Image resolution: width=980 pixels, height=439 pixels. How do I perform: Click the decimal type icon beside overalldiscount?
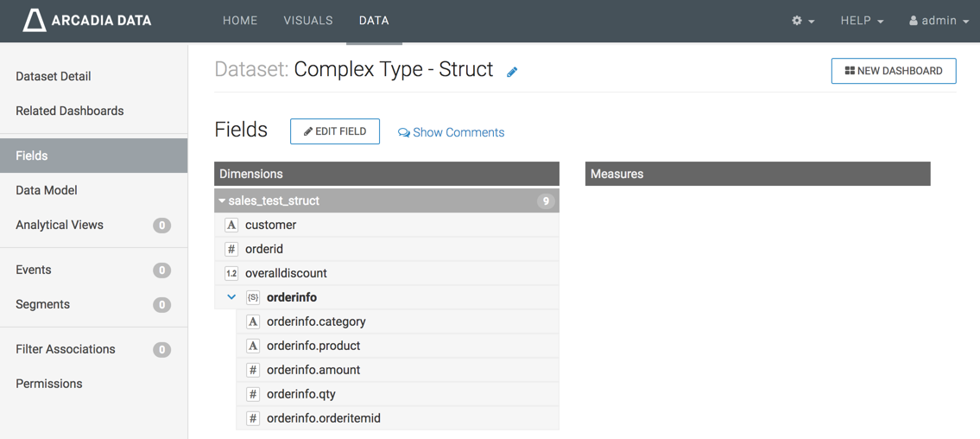tap(231, 273)
